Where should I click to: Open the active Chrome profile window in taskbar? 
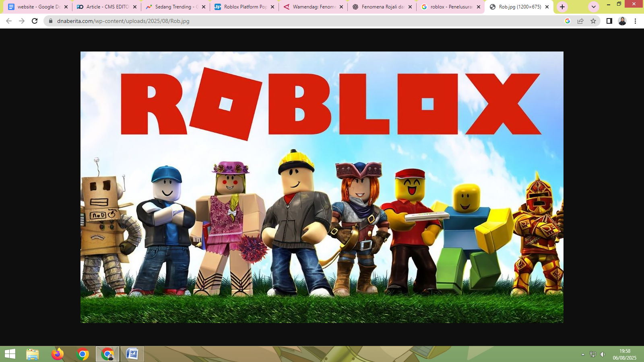107,354
